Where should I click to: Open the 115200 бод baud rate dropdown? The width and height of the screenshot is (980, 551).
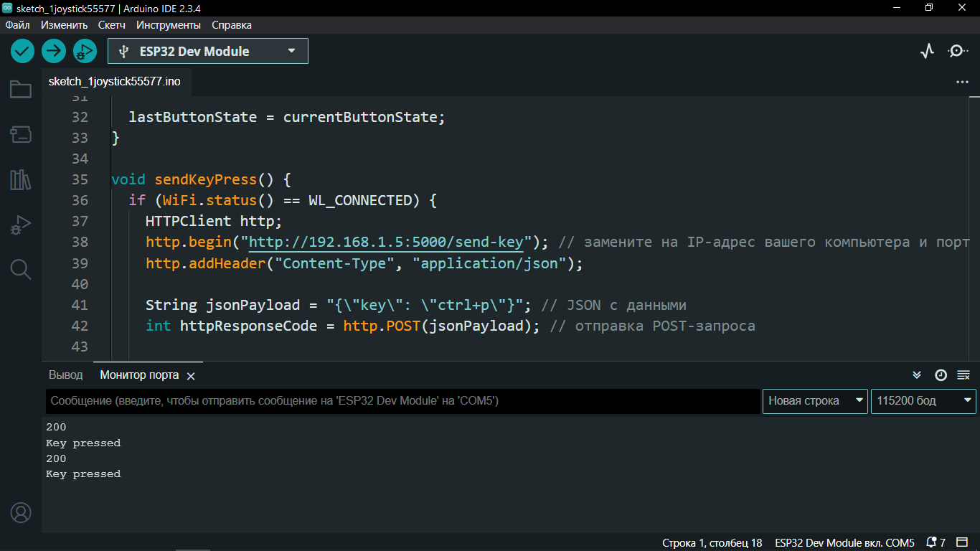click(923, 401)
